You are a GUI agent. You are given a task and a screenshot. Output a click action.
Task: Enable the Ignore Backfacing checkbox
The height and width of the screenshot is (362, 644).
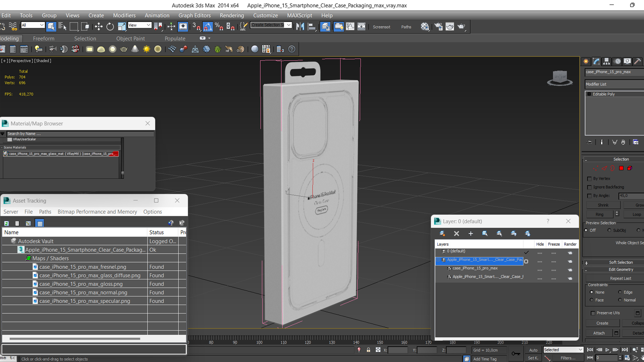click(x=589, y=187)
